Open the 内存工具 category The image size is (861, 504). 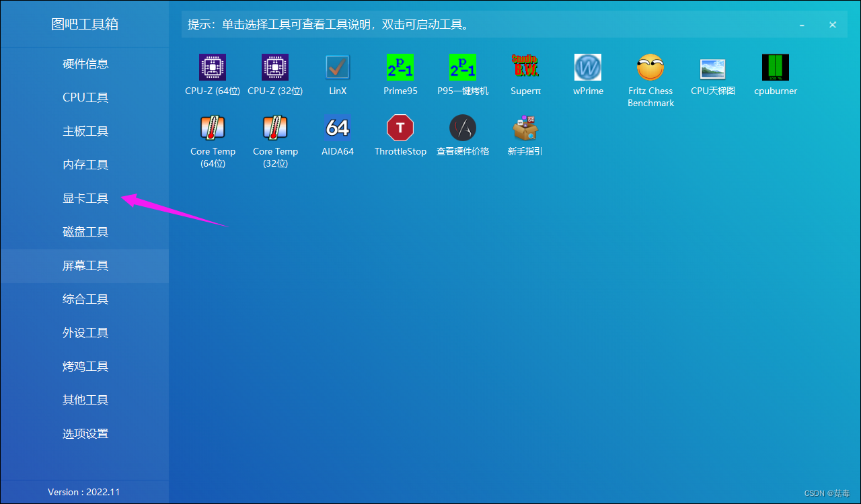click(85, 165)
